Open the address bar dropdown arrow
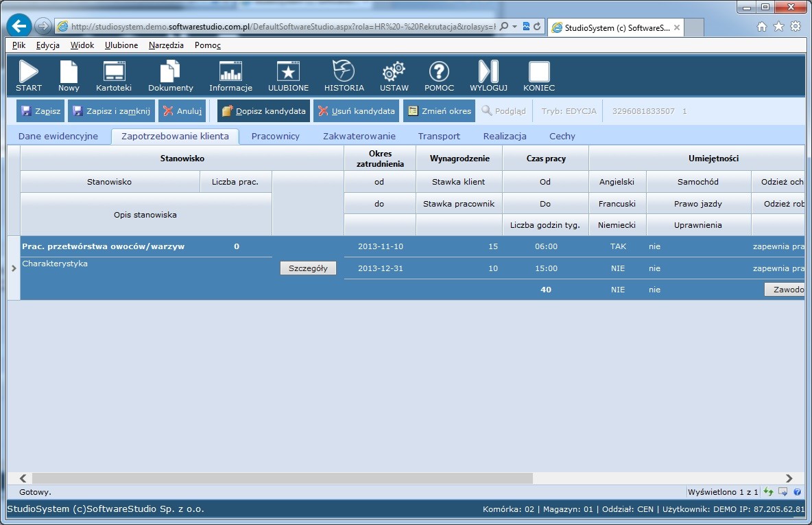Viewport: 812px width, 525px height. click(x=515, y=26)
